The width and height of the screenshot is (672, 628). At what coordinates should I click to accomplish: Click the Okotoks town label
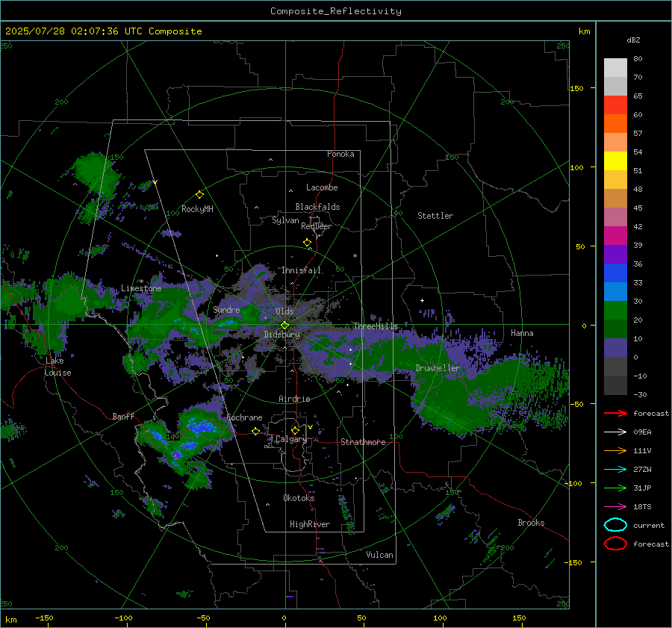click(x=299, y=498)
